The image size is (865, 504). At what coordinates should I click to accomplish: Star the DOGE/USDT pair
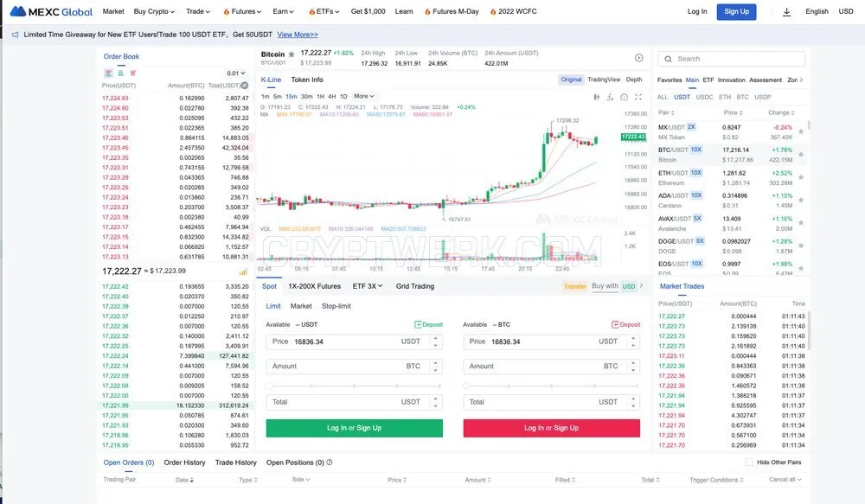[800, 246]
